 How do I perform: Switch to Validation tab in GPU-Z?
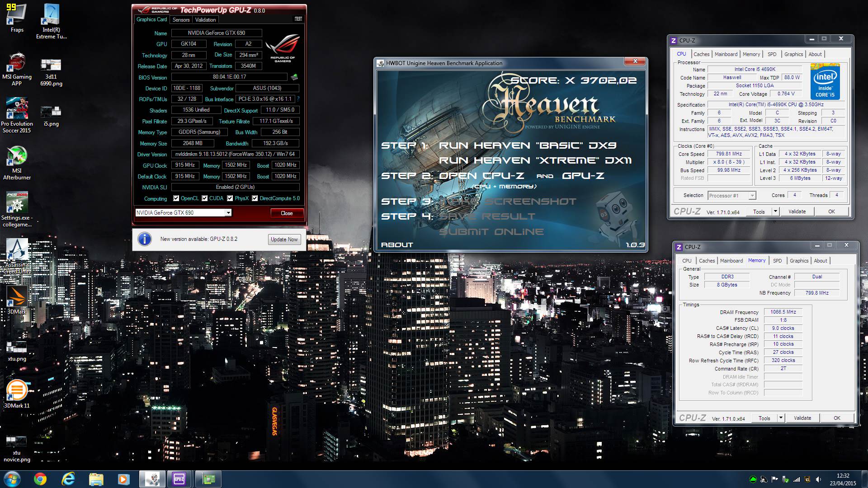point(205,20)
